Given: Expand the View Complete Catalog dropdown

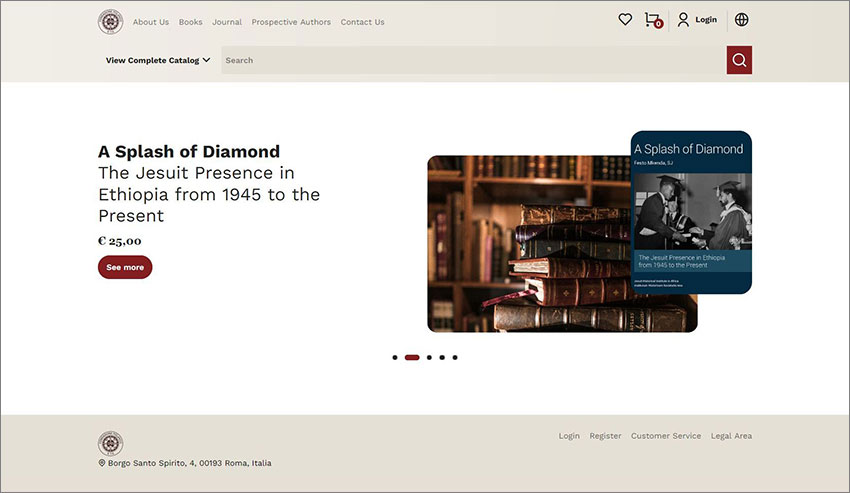Looking at the screenshot, I should (158, 60).
